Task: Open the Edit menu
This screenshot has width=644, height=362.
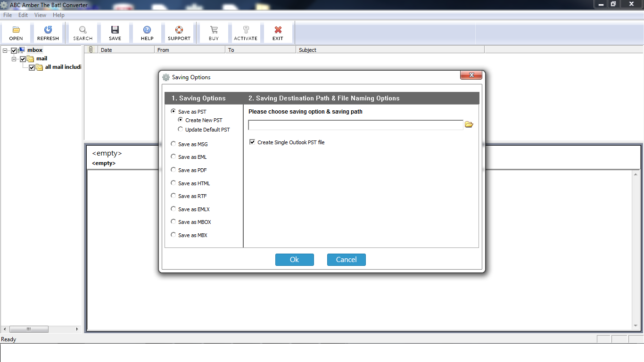Action: [23, 15]
